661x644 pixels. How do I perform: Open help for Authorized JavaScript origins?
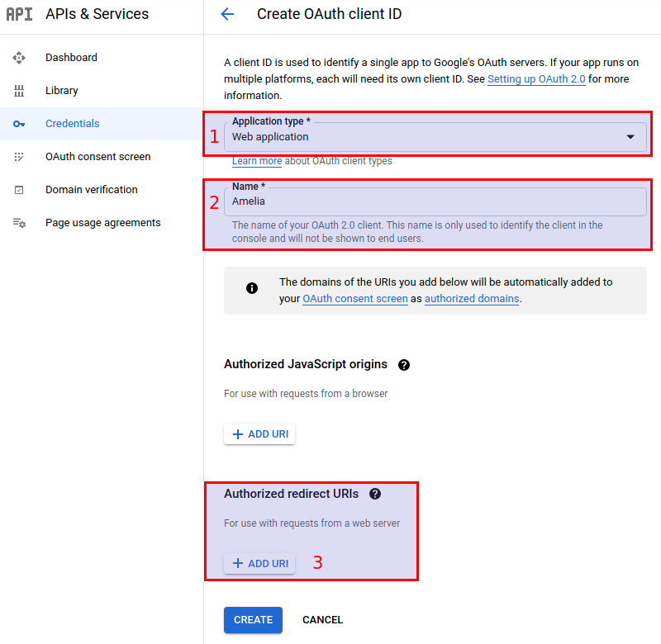(x=404, y=364)
